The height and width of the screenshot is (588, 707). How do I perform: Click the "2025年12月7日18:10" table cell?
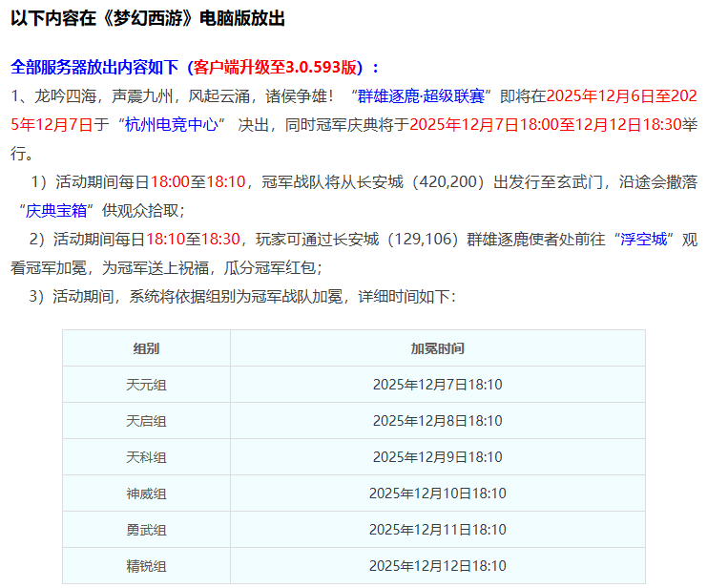[x=437, y=385]
